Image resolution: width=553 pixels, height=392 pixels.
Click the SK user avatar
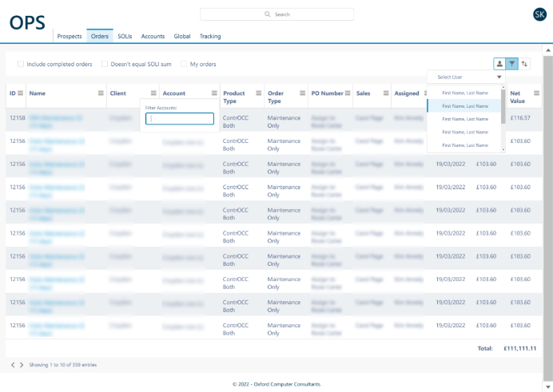(x=539, y=14)
